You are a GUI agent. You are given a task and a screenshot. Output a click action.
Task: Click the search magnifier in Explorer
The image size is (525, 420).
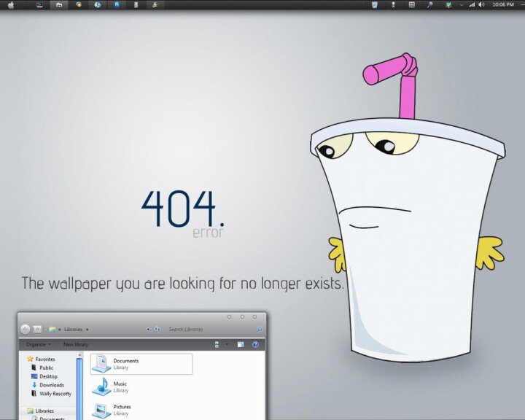[259, 330]
